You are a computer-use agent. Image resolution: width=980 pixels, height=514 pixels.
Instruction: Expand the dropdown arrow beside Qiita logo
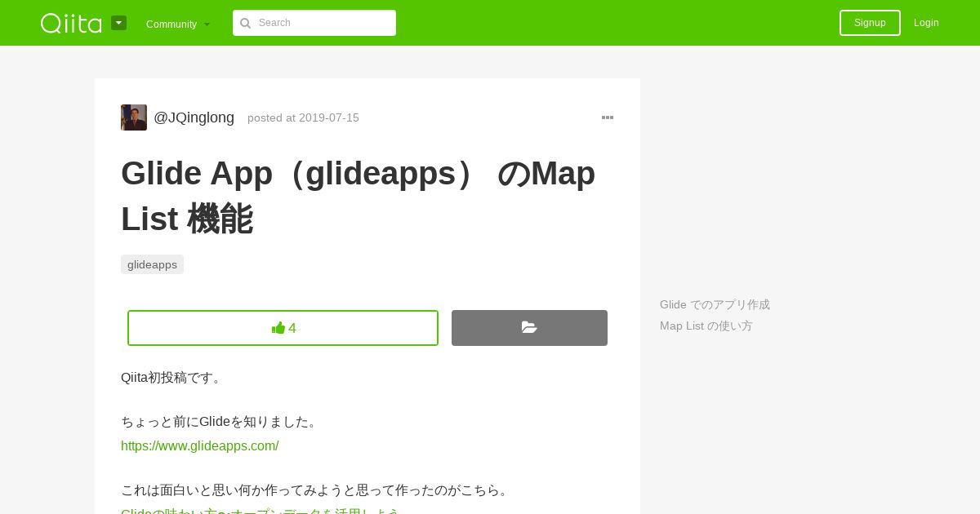point(119,23)
